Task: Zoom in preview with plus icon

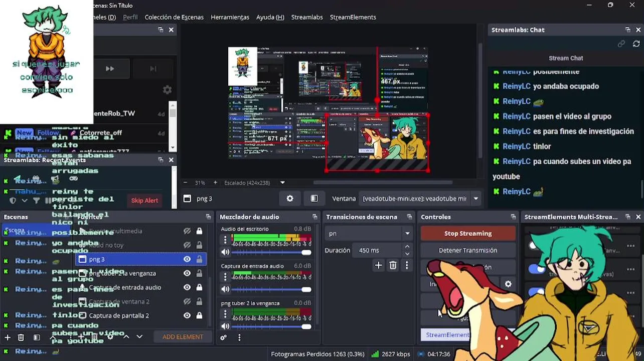Action: (x=215, y=183)
